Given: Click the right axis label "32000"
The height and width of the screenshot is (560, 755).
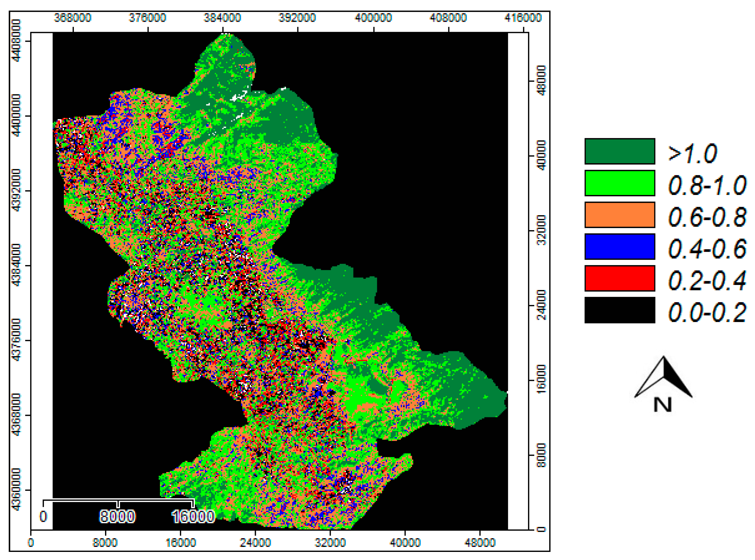Looking at the screenshot, I should pyautogui.click(x=542, y=230).
